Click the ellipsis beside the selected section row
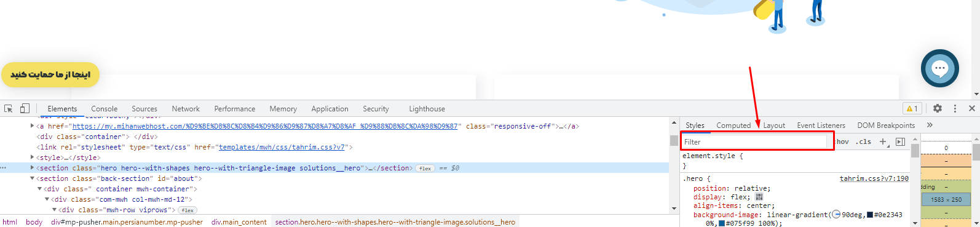This screenshot has height=227, width=980. click(4, 168)
